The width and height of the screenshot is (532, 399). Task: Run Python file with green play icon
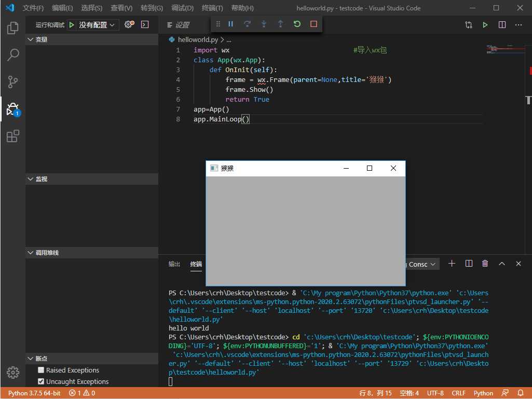(485, 25)
